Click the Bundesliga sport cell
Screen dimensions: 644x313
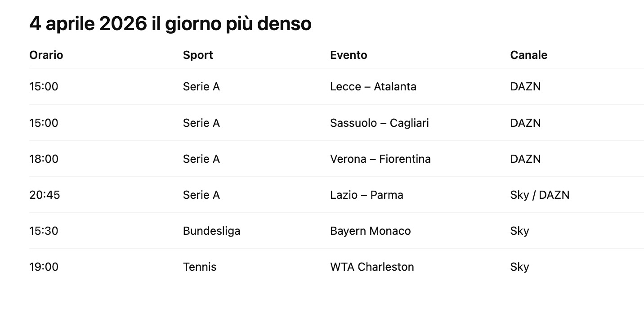point(211,231)
